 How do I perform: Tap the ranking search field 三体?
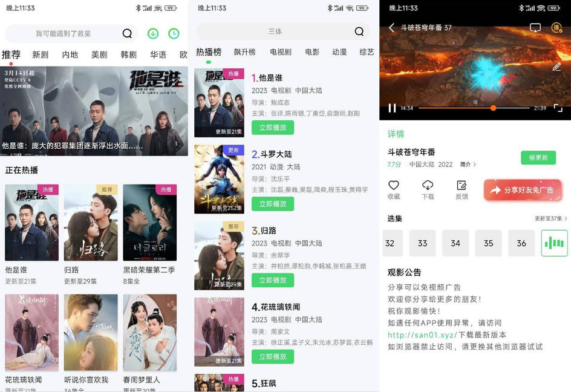click(283, 31)
